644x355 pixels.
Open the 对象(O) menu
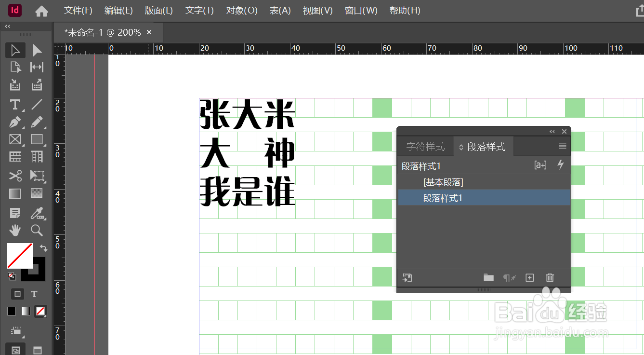[241, 10]
